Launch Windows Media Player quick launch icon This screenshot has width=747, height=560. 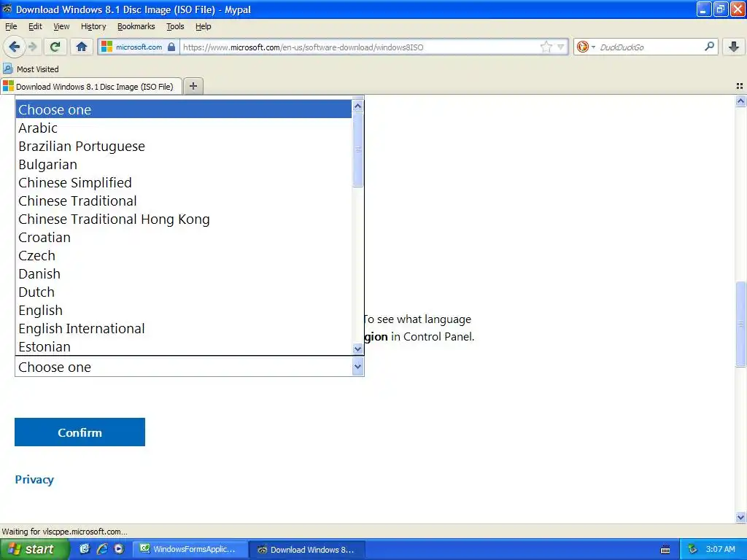tap(119, 549)
